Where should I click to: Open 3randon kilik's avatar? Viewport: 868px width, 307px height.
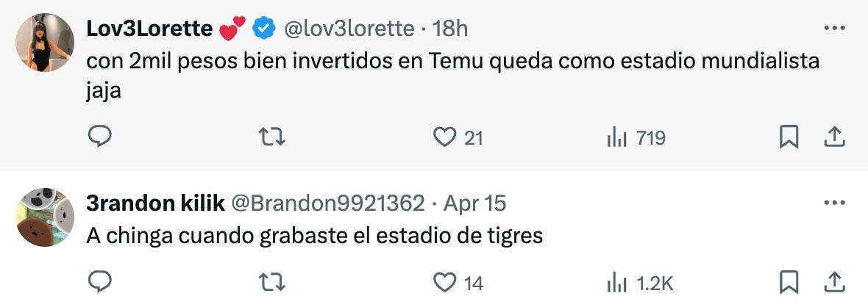click(45, 216)
